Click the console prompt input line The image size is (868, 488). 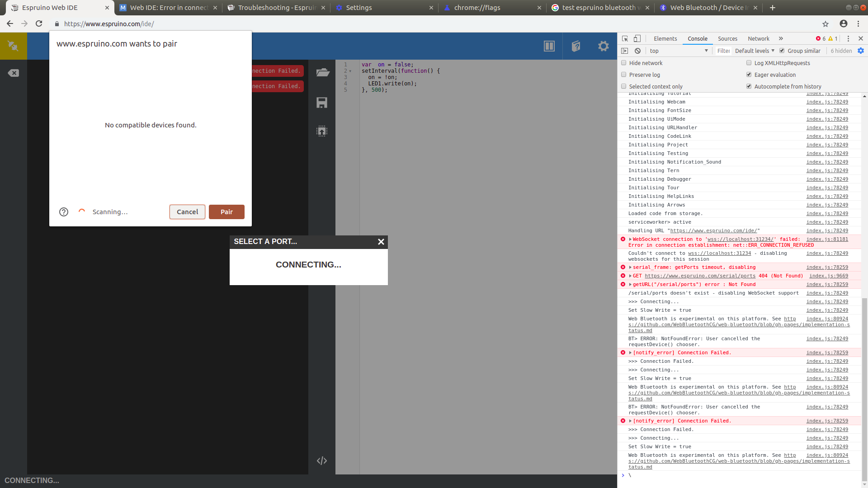(741, 475)
